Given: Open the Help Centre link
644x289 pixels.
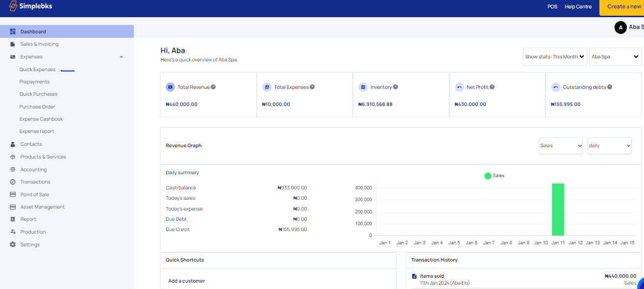Looking at the screenshot, I should tap(578, 7).
